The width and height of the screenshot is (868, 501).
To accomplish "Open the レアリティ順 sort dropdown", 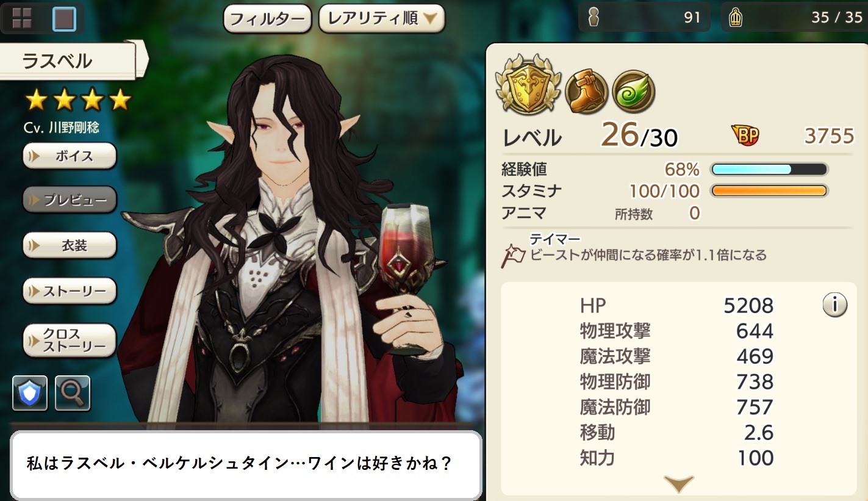I will (382, 19).
